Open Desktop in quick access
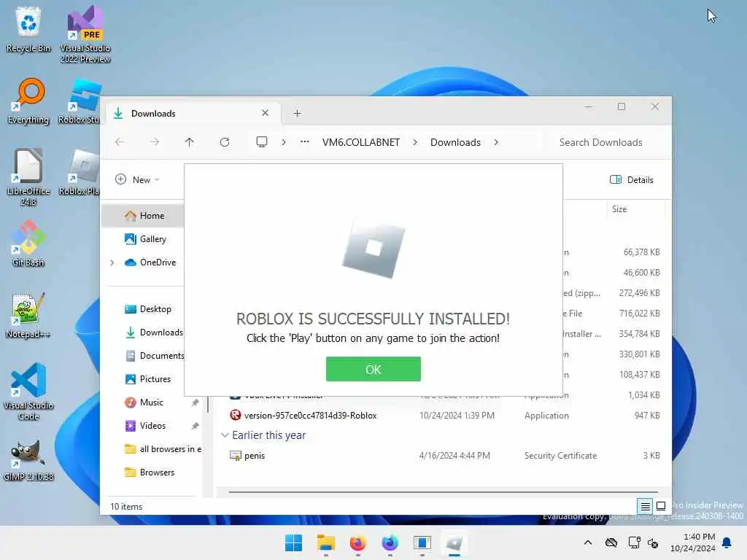Viewport: 747px width, 560px height. coord(147,309)
